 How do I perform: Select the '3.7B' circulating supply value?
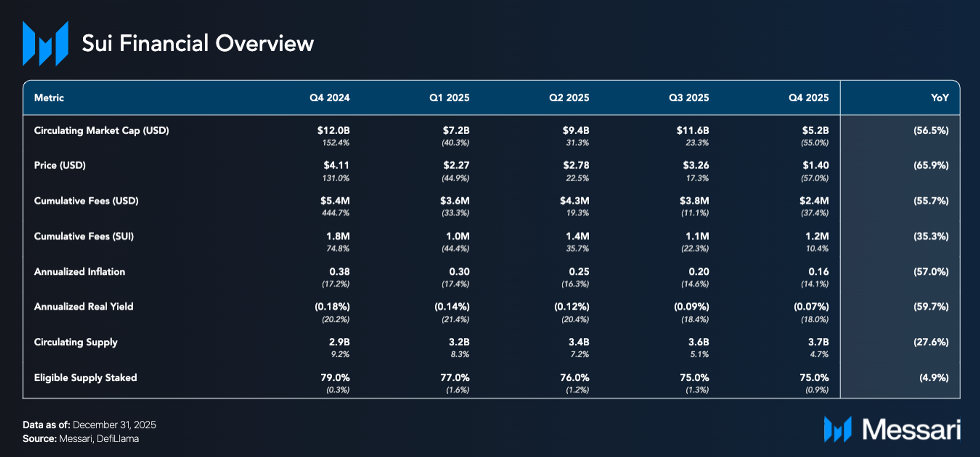[x=818, y=342]
